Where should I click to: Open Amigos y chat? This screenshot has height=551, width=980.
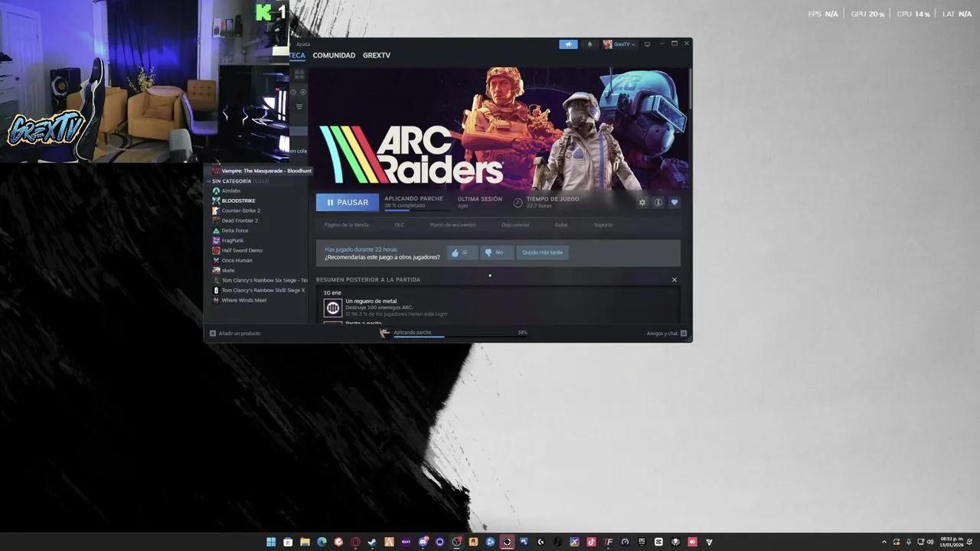[x=667, y=334]
